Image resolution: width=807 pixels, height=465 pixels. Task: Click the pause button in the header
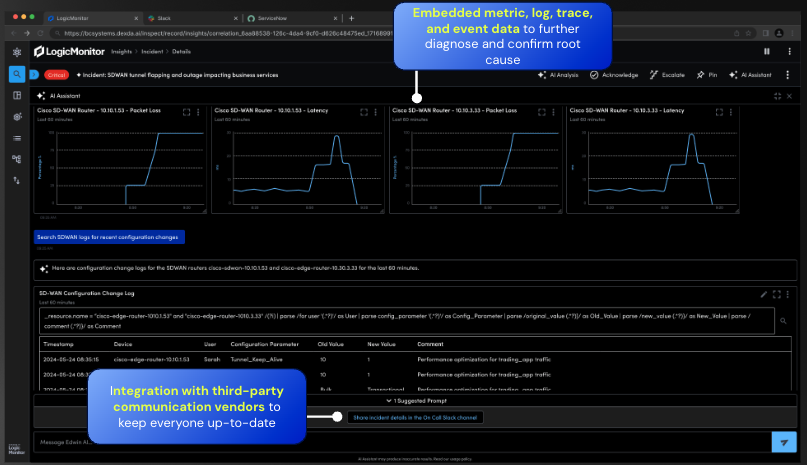tap(767, 51)
